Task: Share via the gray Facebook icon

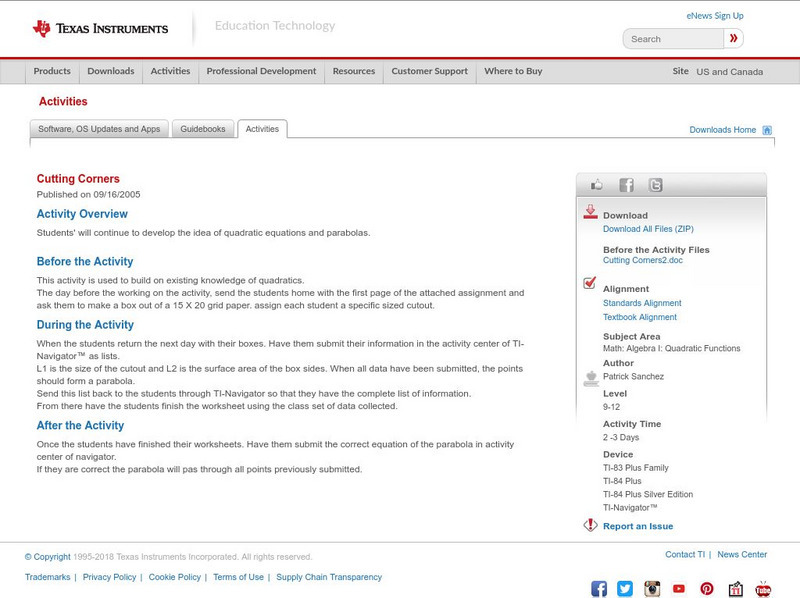Action: click(x=626, y=185)
